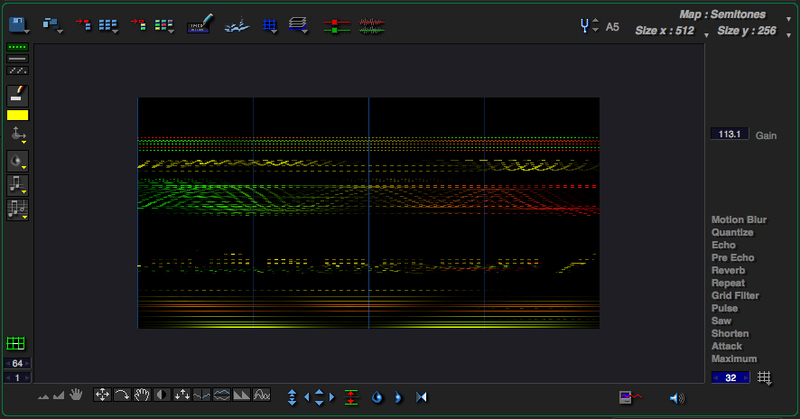The height and width of the screenshot is (419, 800).
Task: Click the red and green sliders icon
Action: coord(338,24)
